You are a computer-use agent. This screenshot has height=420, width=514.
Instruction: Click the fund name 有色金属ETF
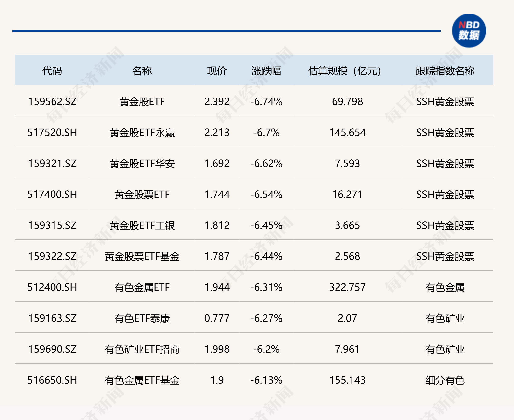[x=142, y=287]
